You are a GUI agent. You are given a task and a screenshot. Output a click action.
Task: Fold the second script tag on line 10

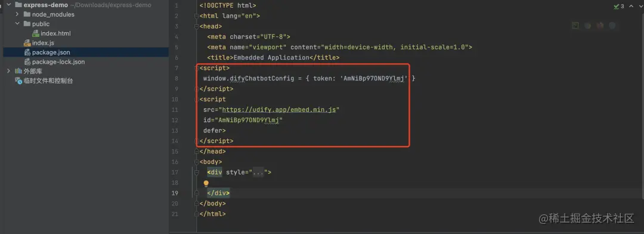tap(197, 99)
